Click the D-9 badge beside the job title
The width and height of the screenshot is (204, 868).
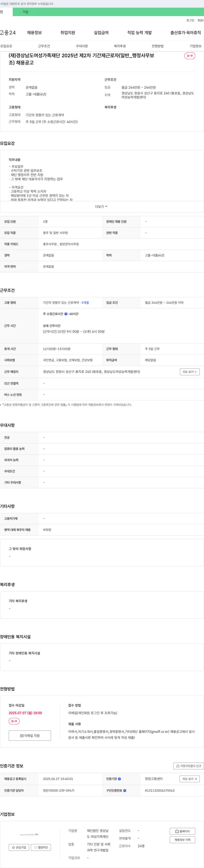pyautogui.click(x=190, y=56)
